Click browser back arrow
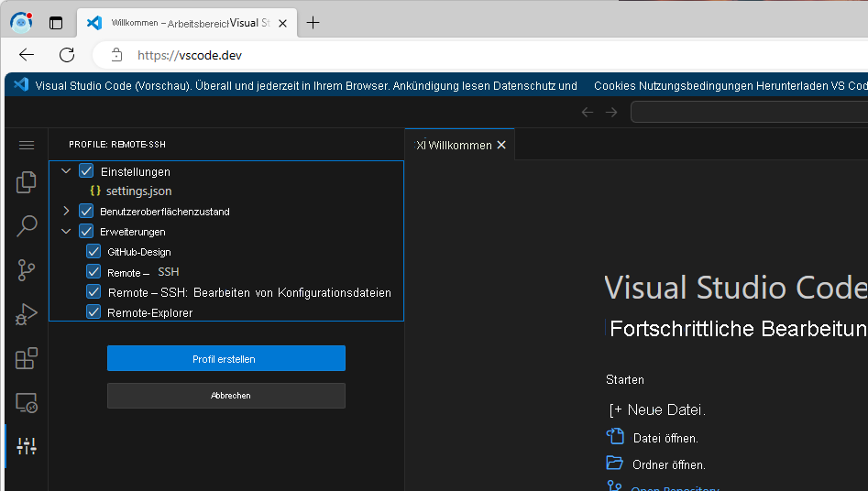The height and width of the screenshot is (491, 868). pyautogui.click(x=26, y=55)
